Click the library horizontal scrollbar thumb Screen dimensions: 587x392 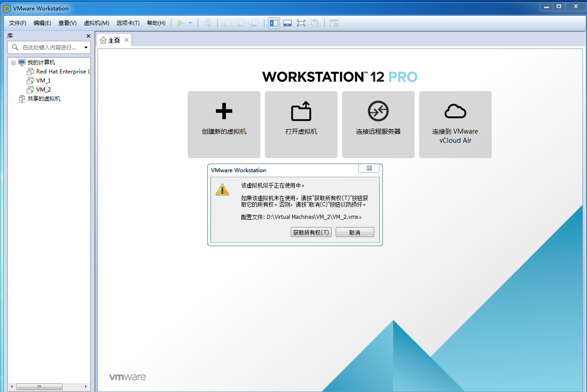point(39,387)
